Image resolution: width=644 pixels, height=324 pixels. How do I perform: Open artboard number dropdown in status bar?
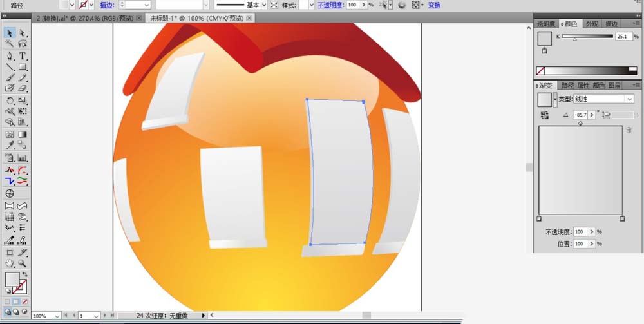point(96,316)
